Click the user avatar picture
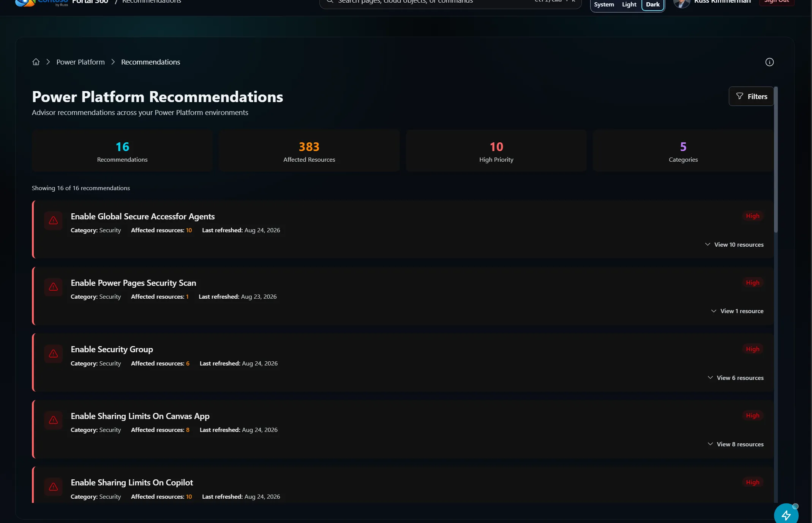Viewport: 812px width, 523px height. point(682,3)
